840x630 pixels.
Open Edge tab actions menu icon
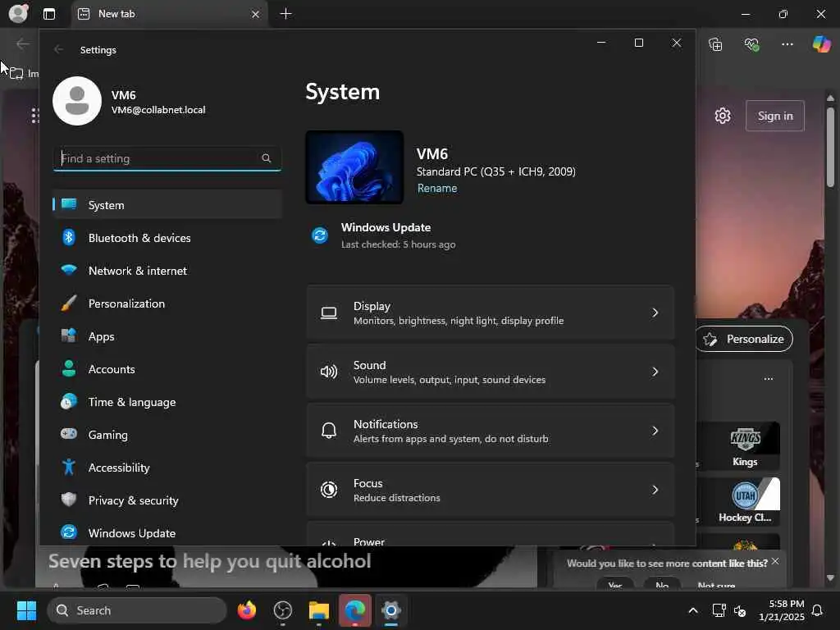pyautogui.click(x=49, y=15)
